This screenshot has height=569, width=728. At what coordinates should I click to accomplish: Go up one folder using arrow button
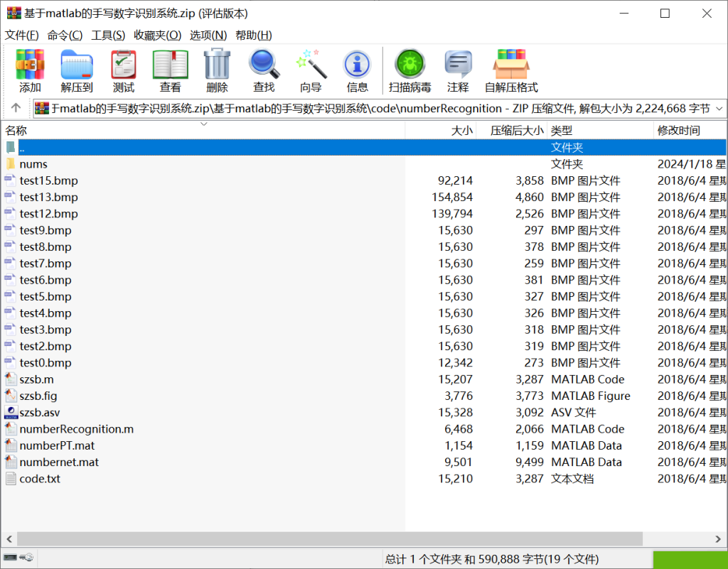click(16, 109)
